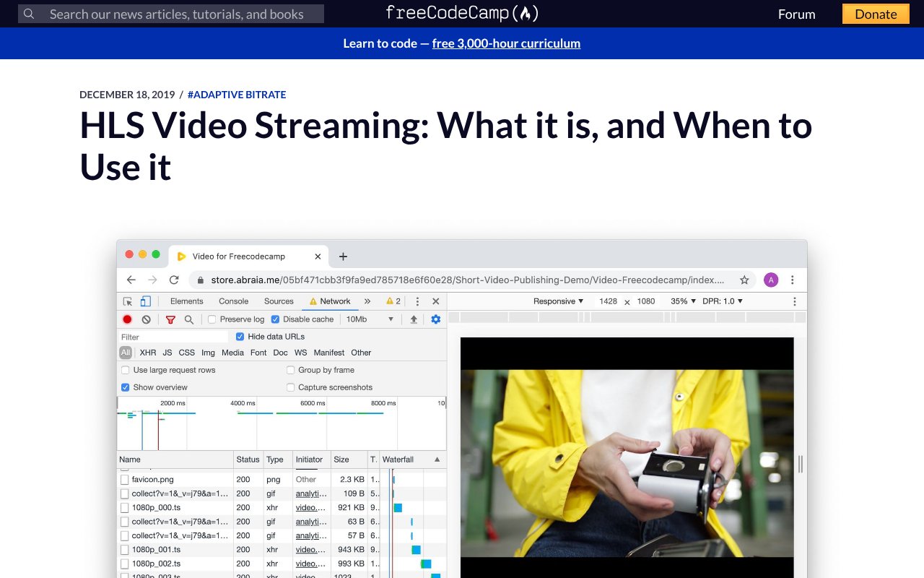Expand the 35% zoom dropdown
924x578 pixels.
coord(683,301)
